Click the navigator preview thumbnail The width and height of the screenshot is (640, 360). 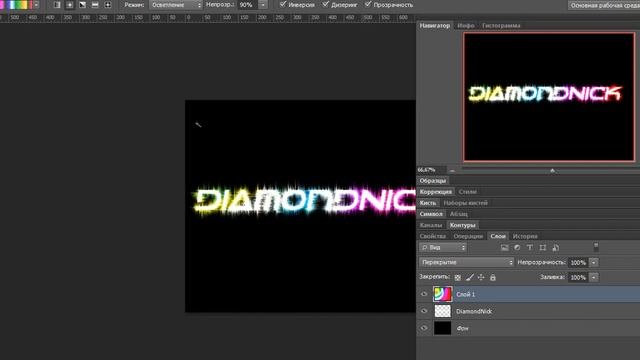[x=549, y=97]
